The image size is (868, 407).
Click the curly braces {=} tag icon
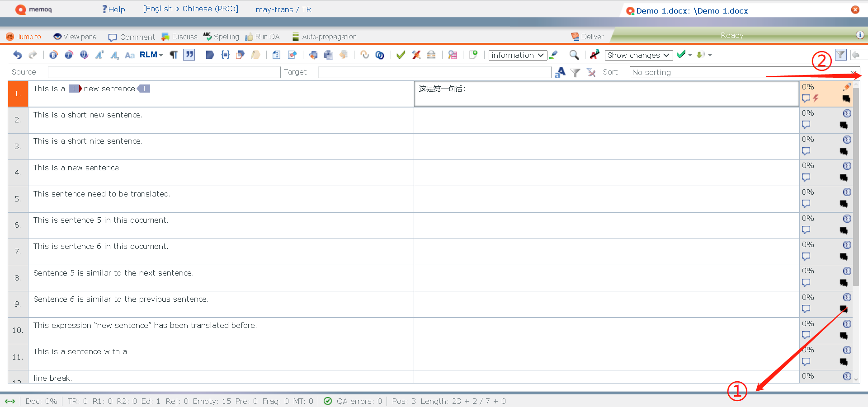(x=225, y=55)
